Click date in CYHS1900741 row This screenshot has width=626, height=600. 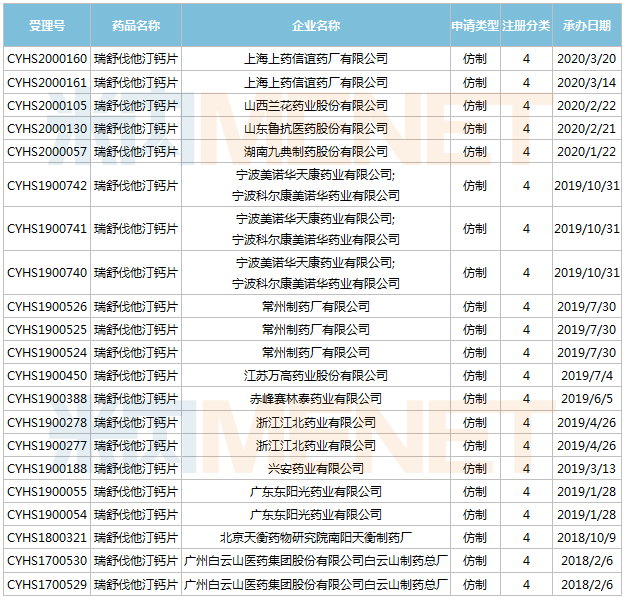587,228
